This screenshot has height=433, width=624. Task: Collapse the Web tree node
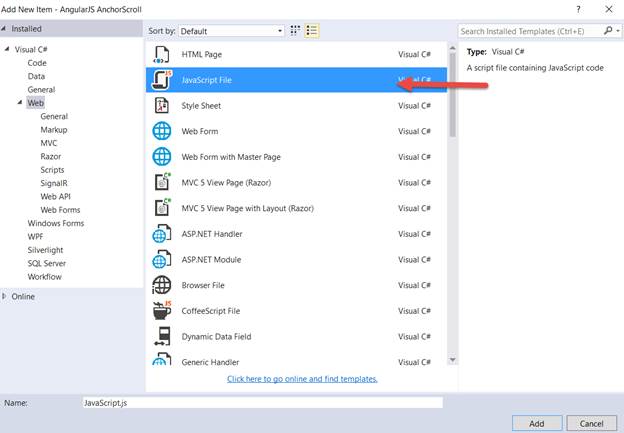tap(20, 102)
